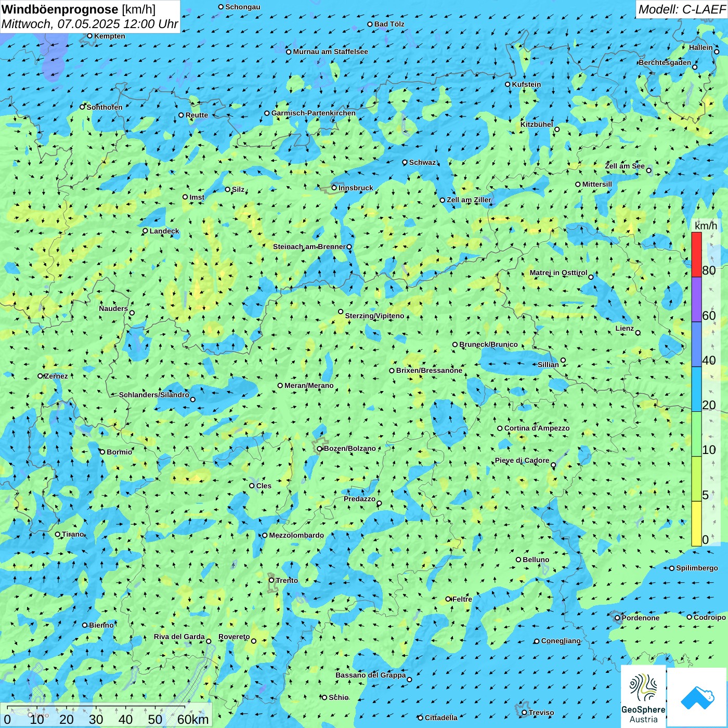The image size is (728, 728).
Task: Click the Mittersill city label
Action: coord(597,184)
